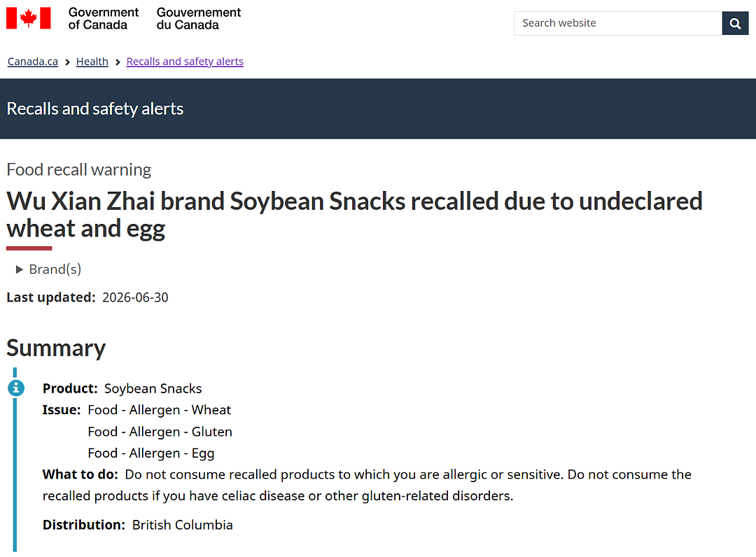Go to the Health breadcrumb link
This screenshot has width=756, height=557.
(x=92, y=62)
